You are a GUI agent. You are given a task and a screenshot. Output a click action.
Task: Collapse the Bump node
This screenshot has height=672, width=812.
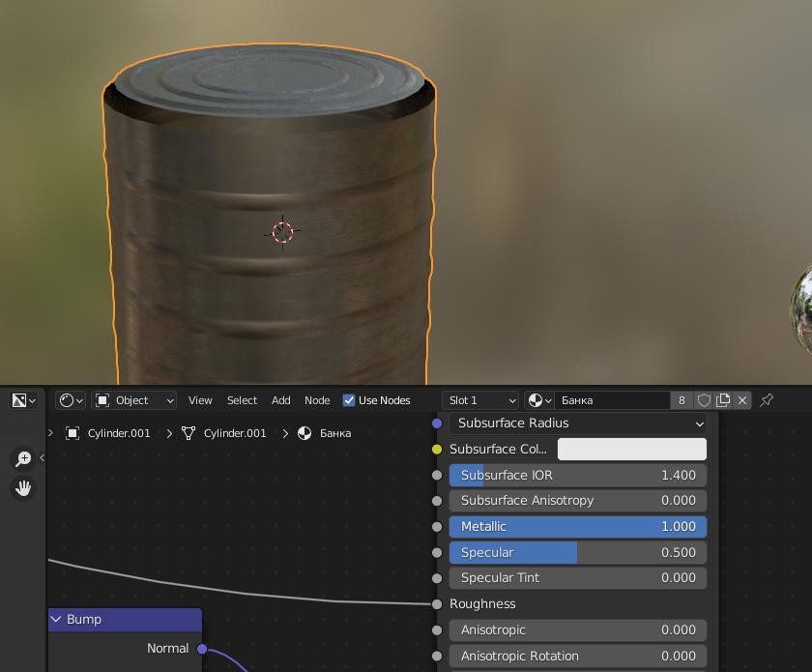coord(56,619)
